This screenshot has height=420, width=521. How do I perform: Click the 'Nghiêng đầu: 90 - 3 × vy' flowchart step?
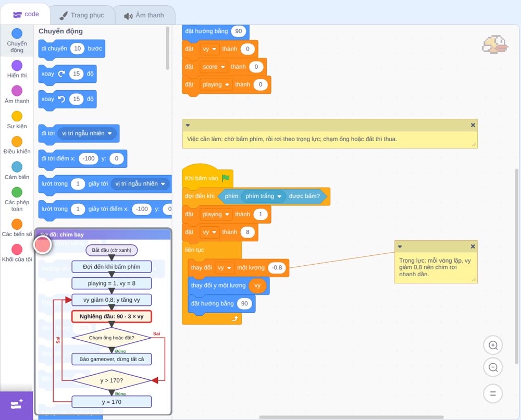click(x=111, y=316)
